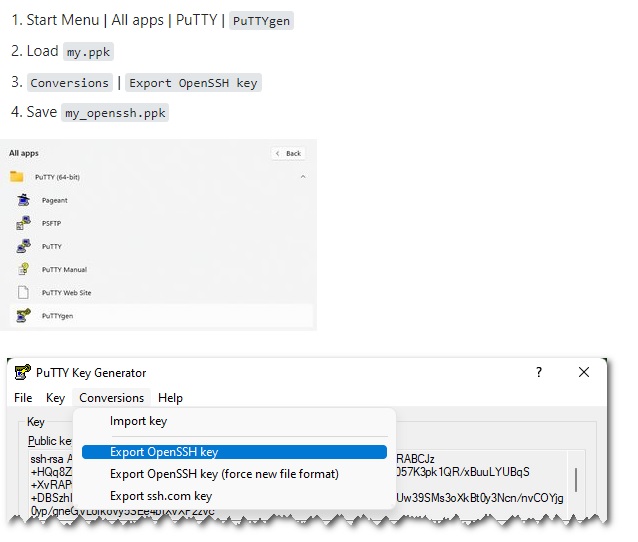Click the PuTTY Web Site document icon

coord(23,292)
